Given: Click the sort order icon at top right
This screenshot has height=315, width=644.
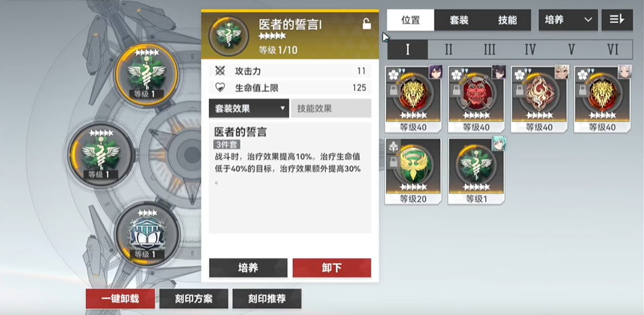Looking at the screenshot, I should coord(617,20).
